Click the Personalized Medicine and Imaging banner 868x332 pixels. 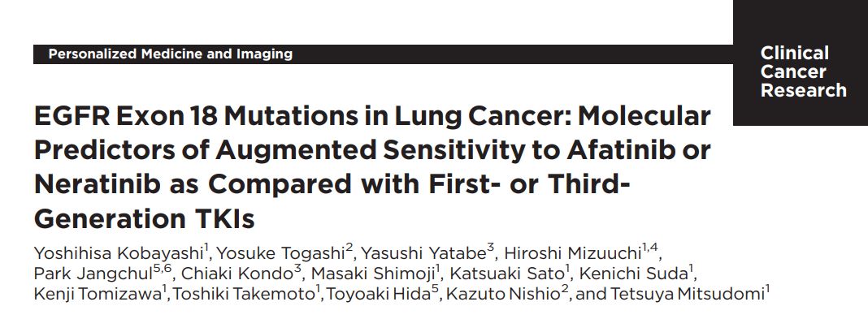point(383,54)
